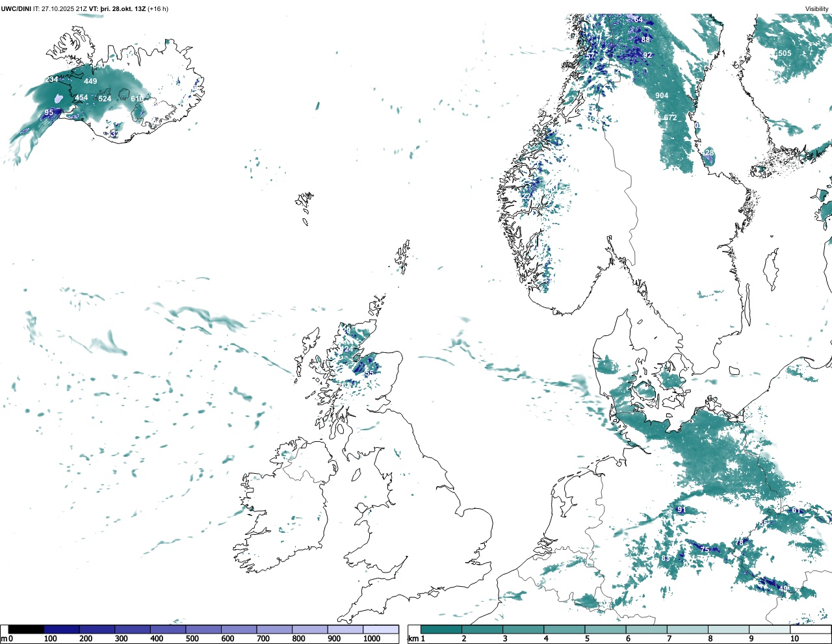Click the 600–700 m legend swatch
This screenshot has height=644, width=832.
tap(239, 629)
